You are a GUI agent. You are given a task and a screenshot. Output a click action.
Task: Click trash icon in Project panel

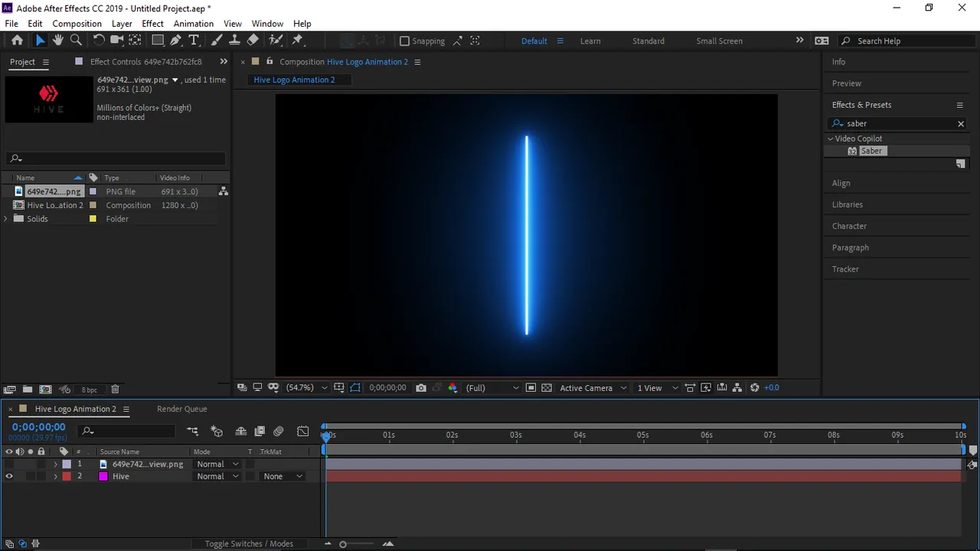tap(115, 390)
